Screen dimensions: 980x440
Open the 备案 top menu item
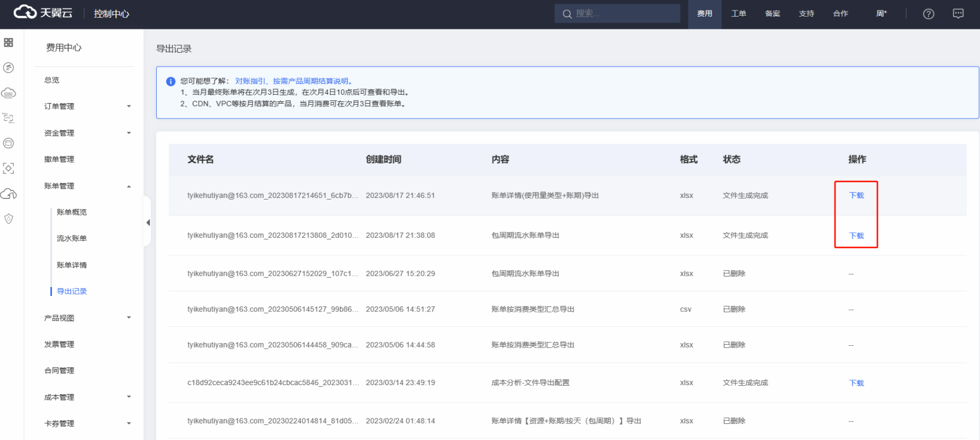(x=772, y=14)
